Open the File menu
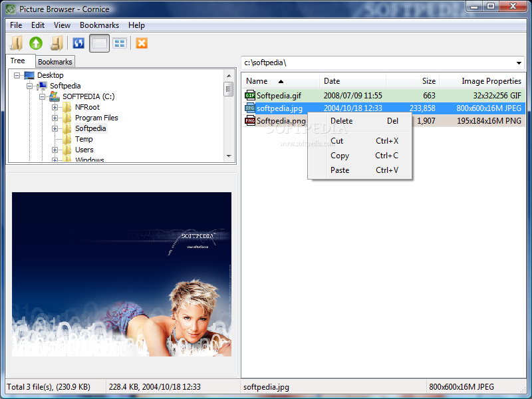Viewport: 532px width, 399px height. coord(16,25)
